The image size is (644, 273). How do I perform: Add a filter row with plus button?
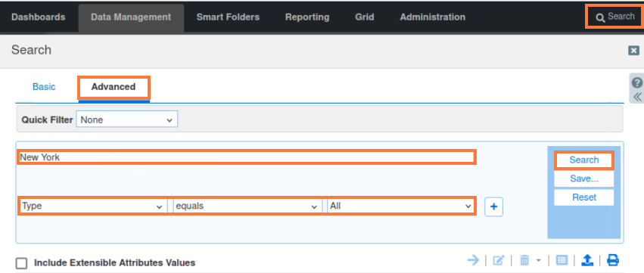click(493, 206)
